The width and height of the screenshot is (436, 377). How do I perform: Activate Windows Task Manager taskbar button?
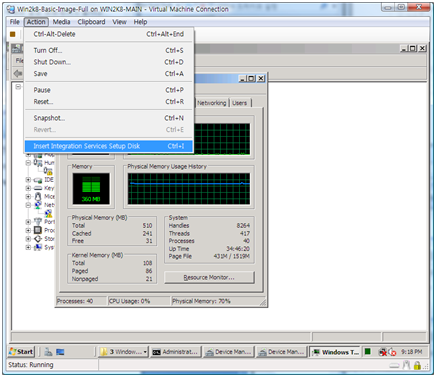(x=335, y=352)
